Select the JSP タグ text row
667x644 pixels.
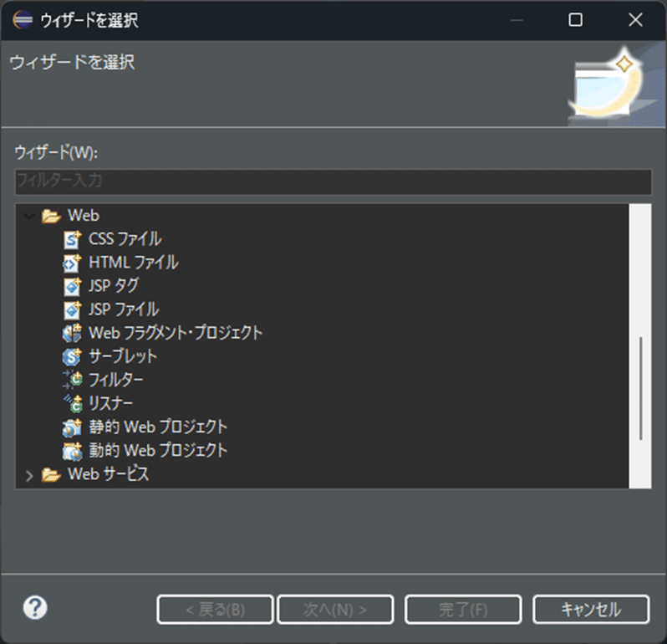(114, 286)
